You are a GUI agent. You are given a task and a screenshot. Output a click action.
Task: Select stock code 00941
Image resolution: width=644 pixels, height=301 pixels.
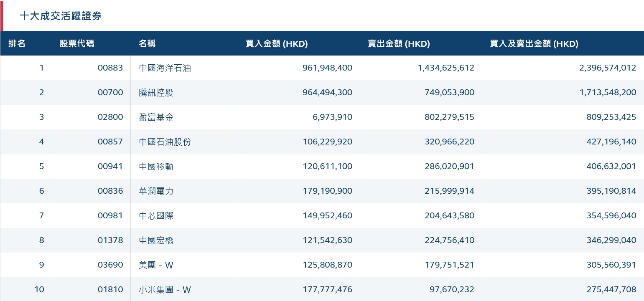tap(110, 166)
